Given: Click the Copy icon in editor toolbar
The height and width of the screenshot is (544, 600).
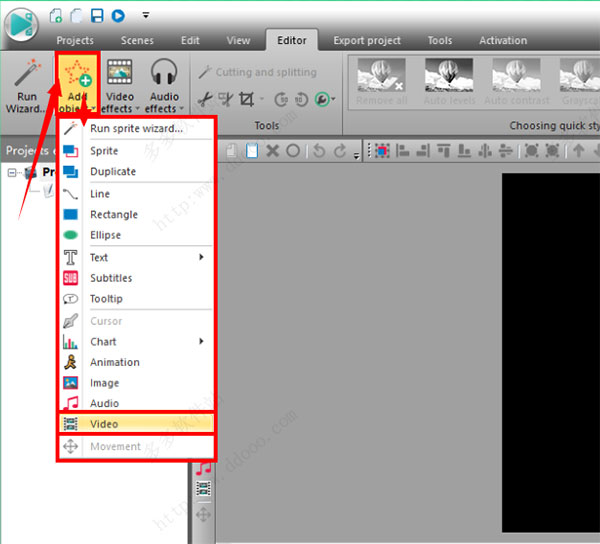Looking at the screenshot, I should coord(231,151).
